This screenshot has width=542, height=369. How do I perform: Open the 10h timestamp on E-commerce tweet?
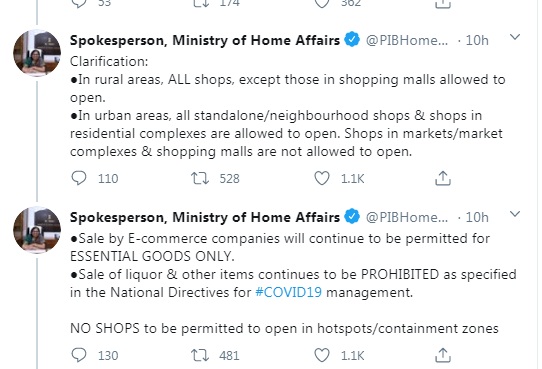[477, 218]
